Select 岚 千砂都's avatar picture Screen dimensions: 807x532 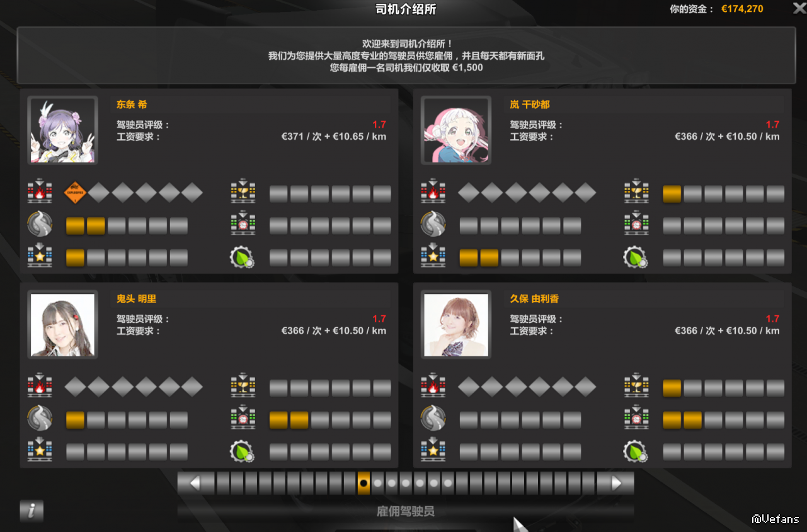coord(456,130)
